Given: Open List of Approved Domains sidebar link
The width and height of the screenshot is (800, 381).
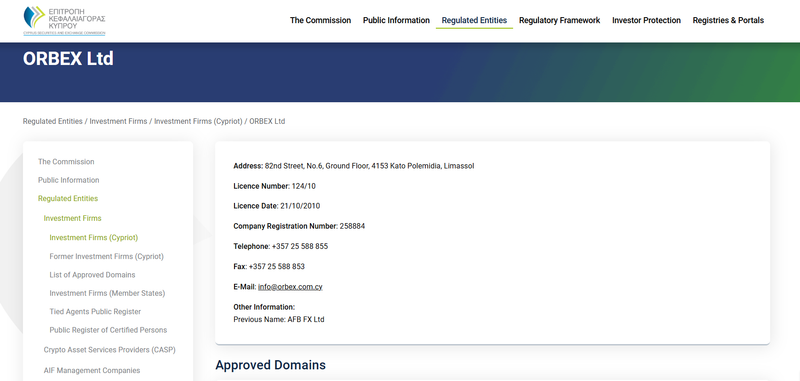Looking at the screenshot, I should 92,275.
